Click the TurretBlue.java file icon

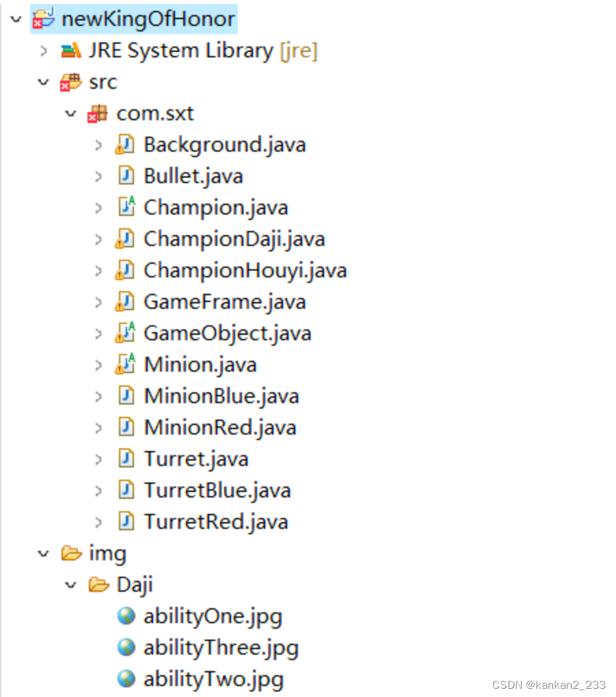pyautogui.click(x=126, y=491)
